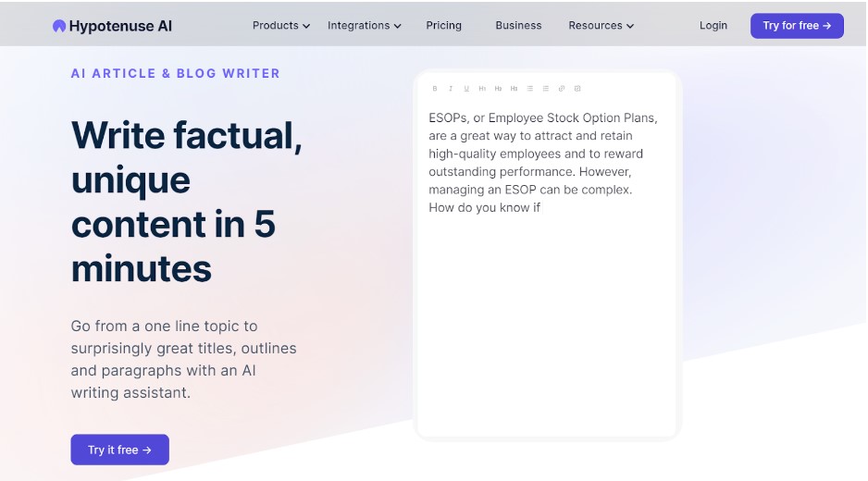Image resolution: width=868 pixels, height=481 pixels.
Task: Insert a bulleted list in the editor
Action: tap(530, 89)
